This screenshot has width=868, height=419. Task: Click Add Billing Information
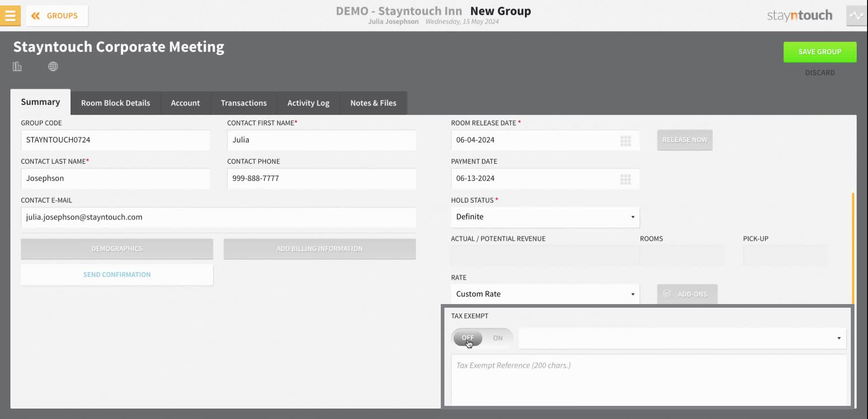click(320, 249)
